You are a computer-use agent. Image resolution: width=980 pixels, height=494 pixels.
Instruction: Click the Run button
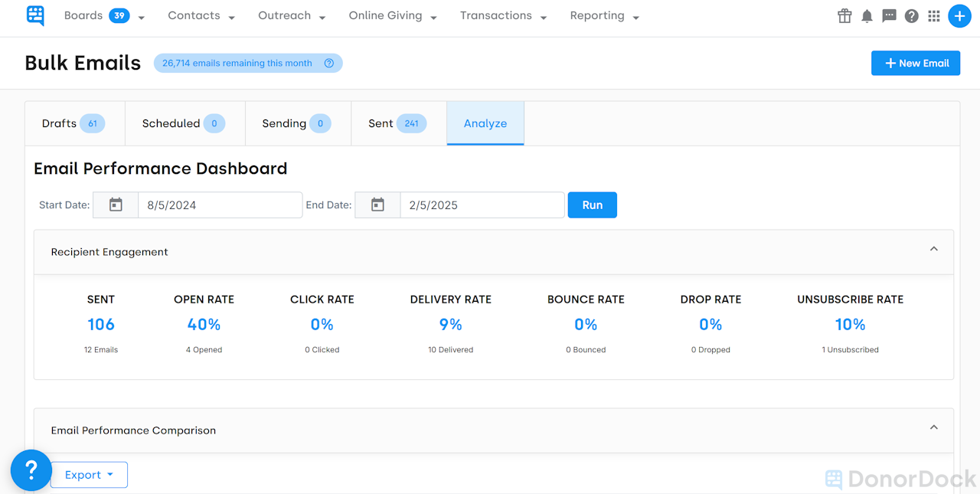592,204
